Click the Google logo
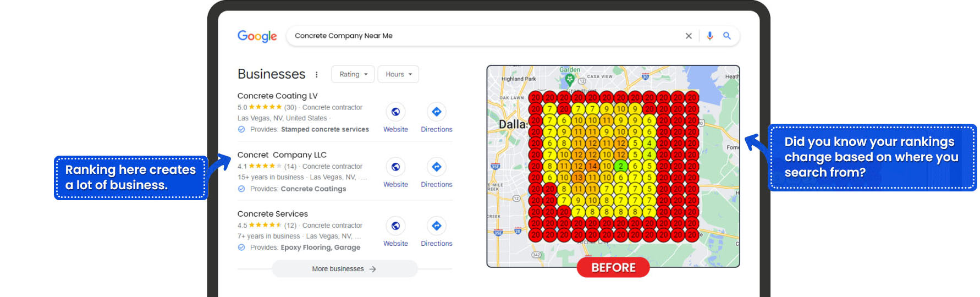Viewport: 980px width, 297px height. pos(257,36)
